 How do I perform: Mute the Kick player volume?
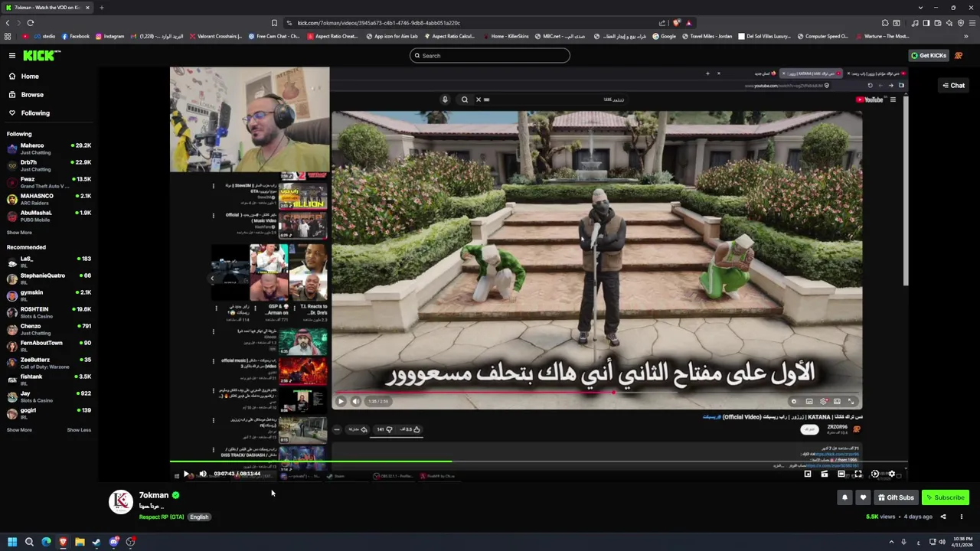203,474
